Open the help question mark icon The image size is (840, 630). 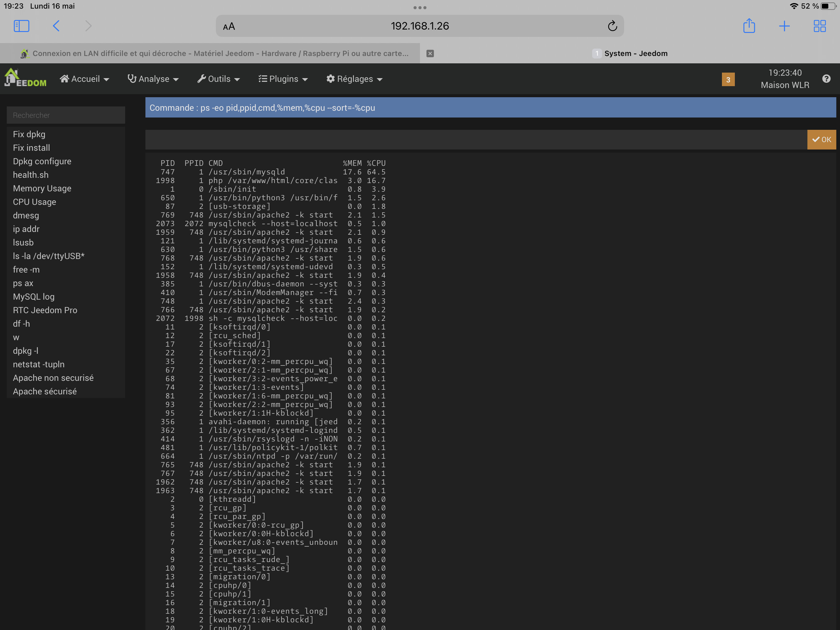coord(826,79)
